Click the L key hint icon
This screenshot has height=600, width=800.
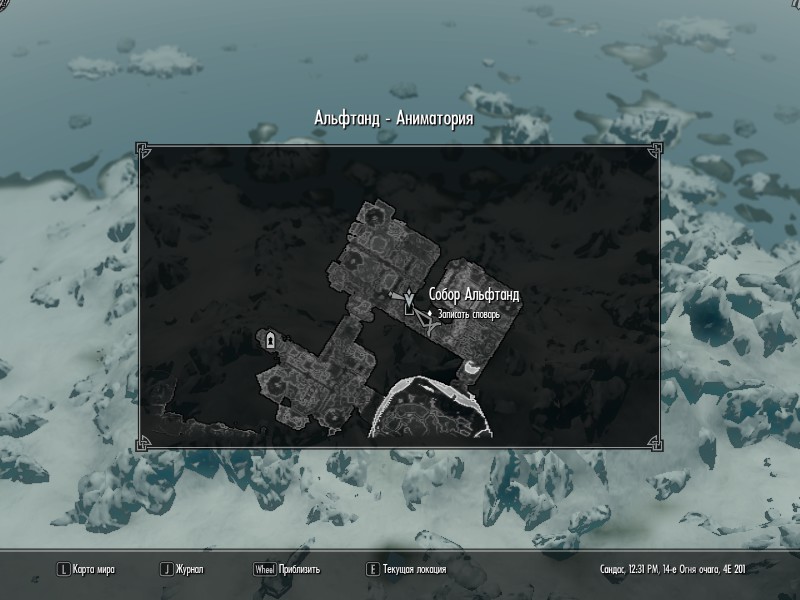[63, 569]
